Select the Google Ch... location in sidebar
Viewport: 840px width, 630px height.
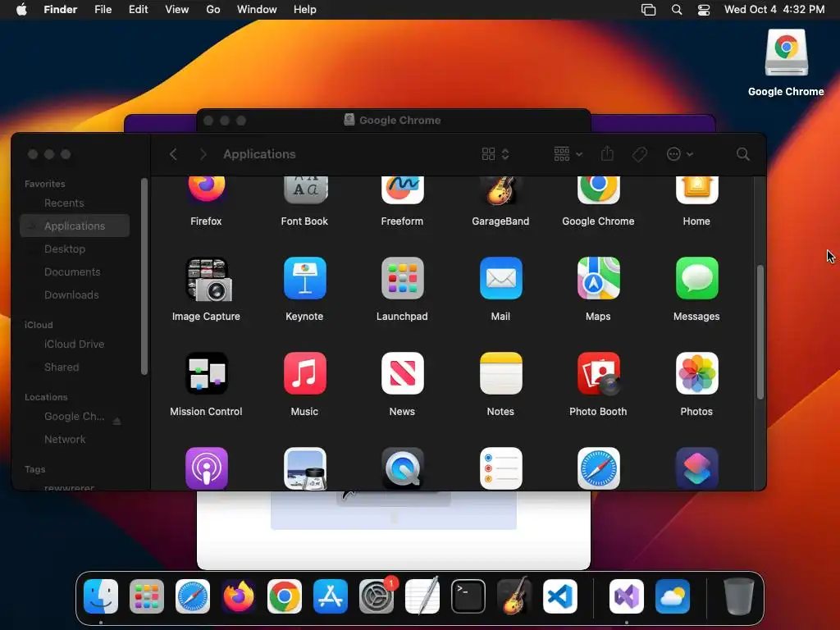[74, 416]
